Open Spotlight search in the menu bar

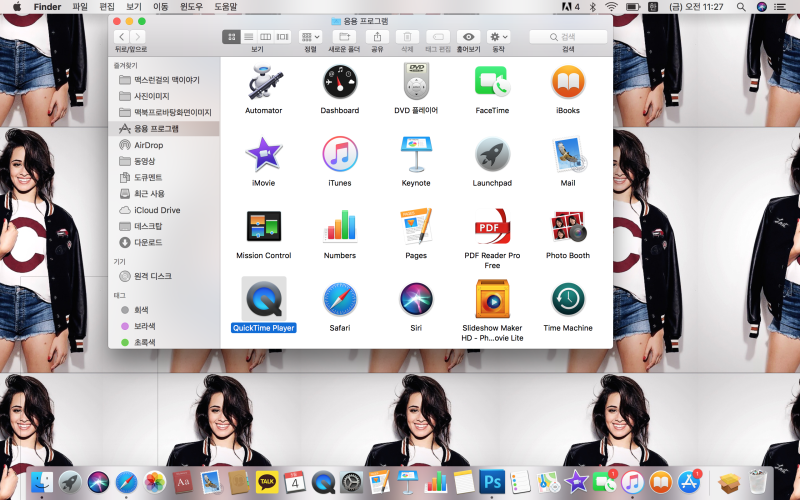pyautogui.click(x=741, y=7)
